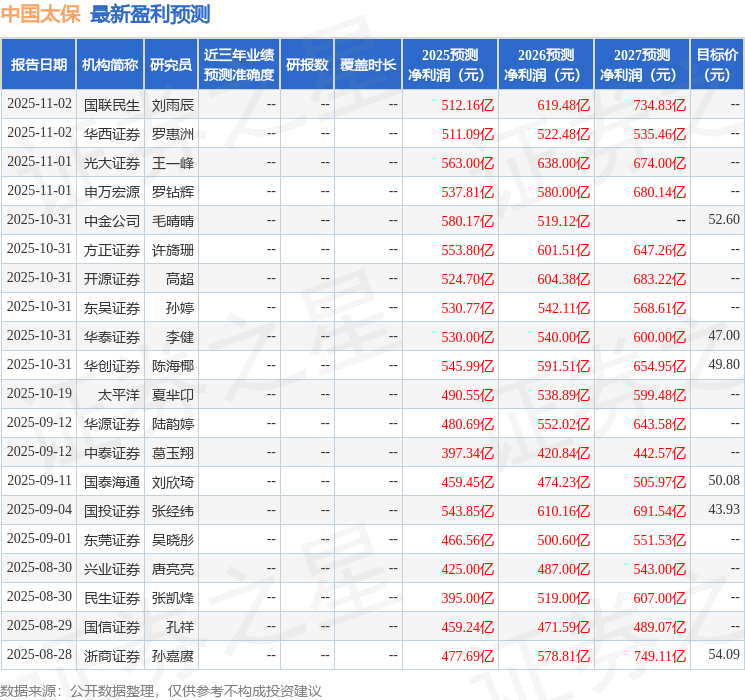Click researcher name 罗惠洲
The height and width of the screenshot is (700, 745).
coord(172,134)
